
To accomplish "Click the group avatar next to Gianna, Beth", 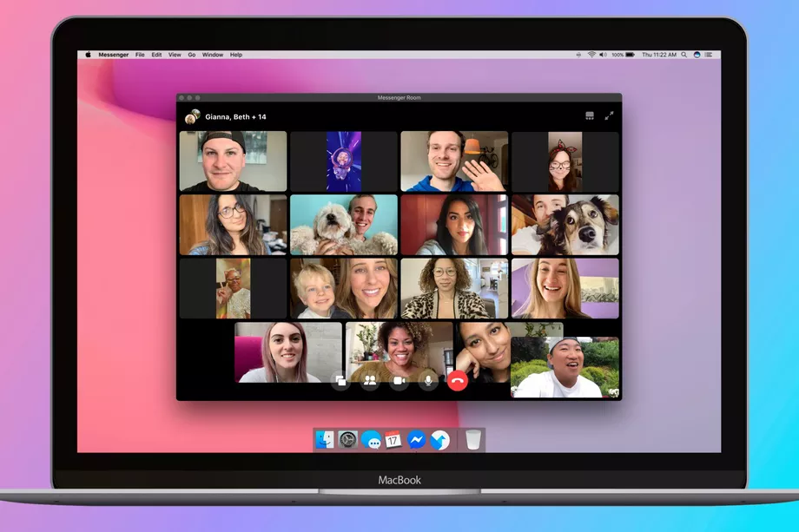I will point(192,116).
